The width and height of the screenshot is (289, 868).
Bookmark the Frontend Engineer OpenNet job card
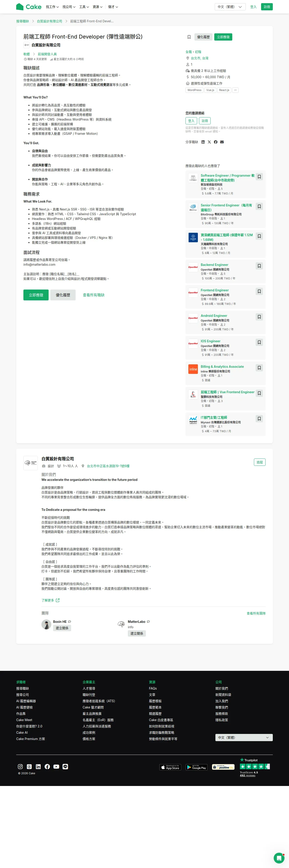click(259, 291)
